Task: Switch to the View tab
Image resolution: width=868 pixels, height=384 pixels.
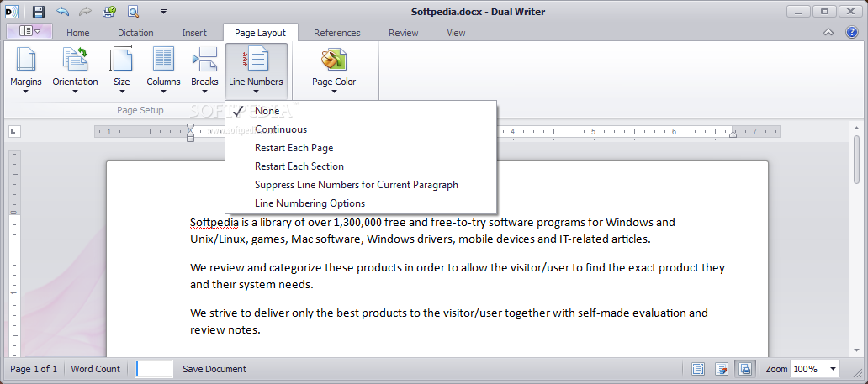Action: point(456,34)
